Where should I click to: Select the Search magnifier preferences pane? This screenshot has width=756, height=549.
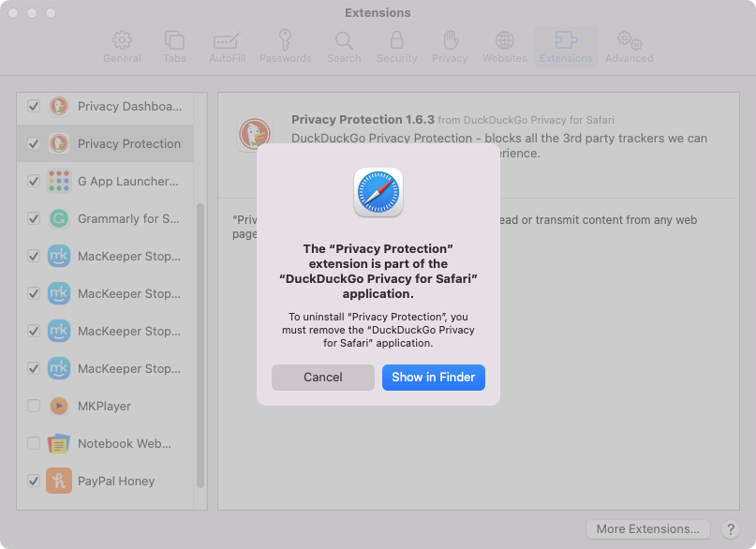(344, 47)
